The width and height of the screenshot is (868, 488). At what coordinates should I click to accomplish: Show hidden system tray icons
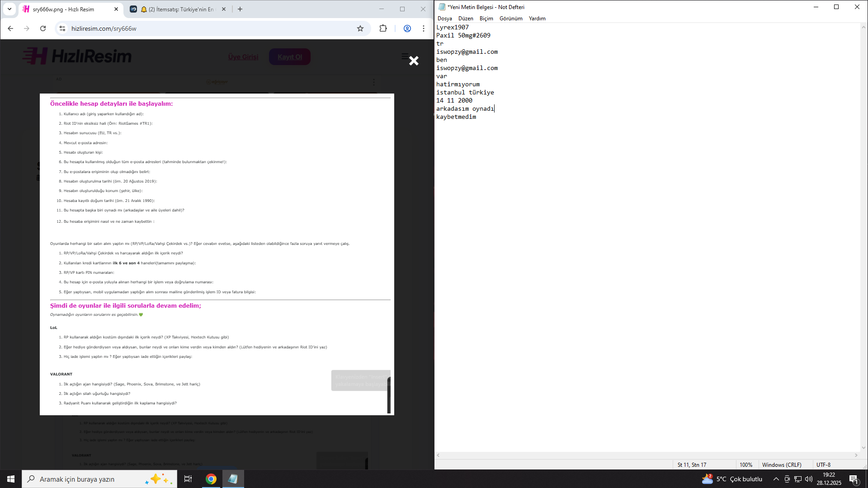point(776,479)
